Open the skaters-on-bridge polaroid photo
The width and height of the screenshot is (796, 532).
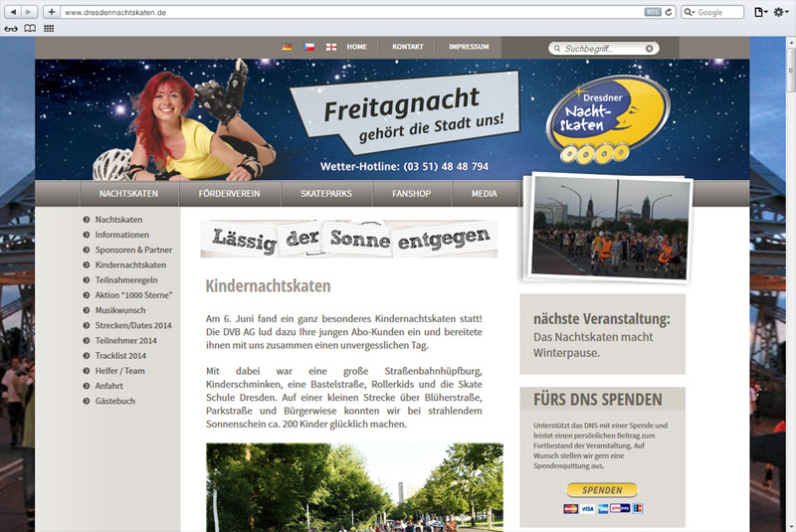pos(610,227)
